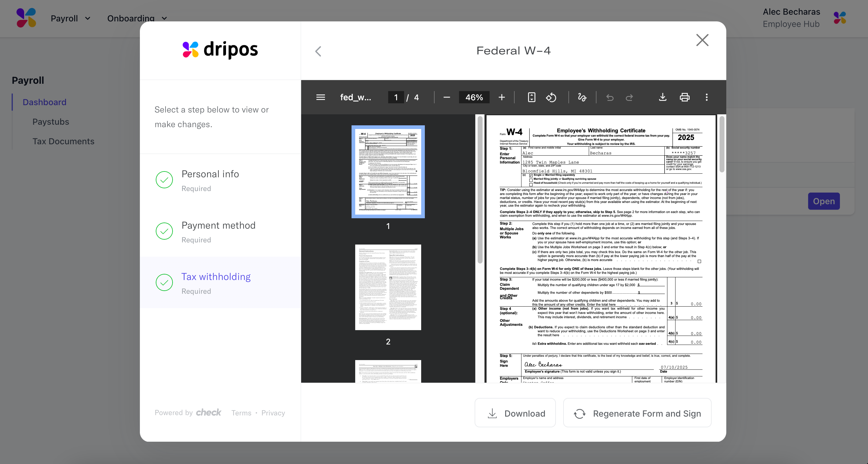The width and height of the screenshot is (868, 464).
Task: Rotate the PDF counterclockwise
Action: tap(551, 98)
